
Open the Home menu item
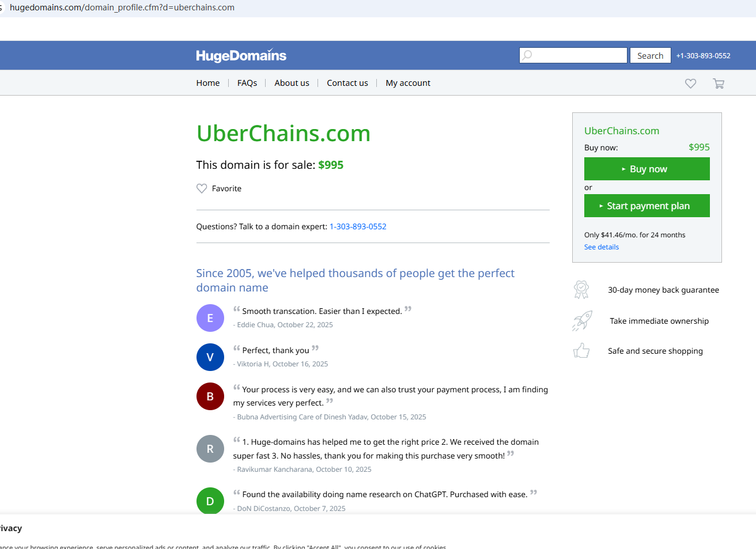tap(207, 83)
